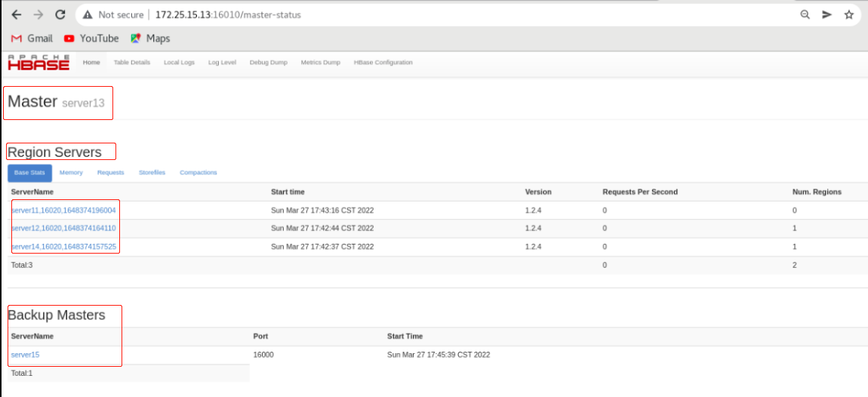
Task: Select the Home nav item
Action: point(91,63)
